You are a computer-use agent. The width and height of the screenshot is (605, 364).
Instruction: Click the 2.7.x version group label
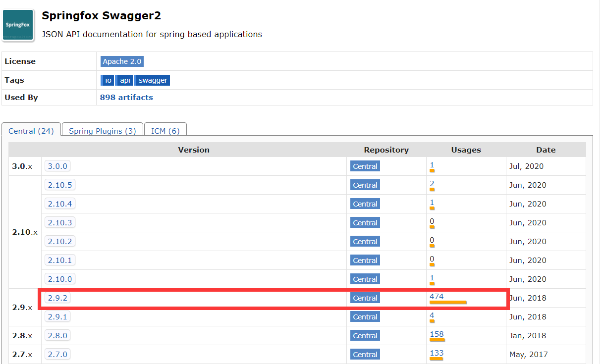tap(22, 355)
